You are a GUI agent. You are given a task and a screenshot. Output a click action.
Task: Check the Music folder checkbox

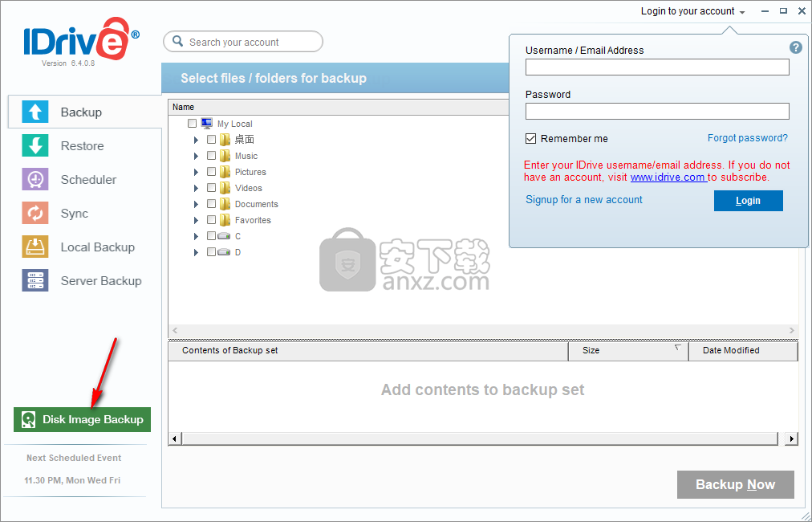(x=211, y=156)
